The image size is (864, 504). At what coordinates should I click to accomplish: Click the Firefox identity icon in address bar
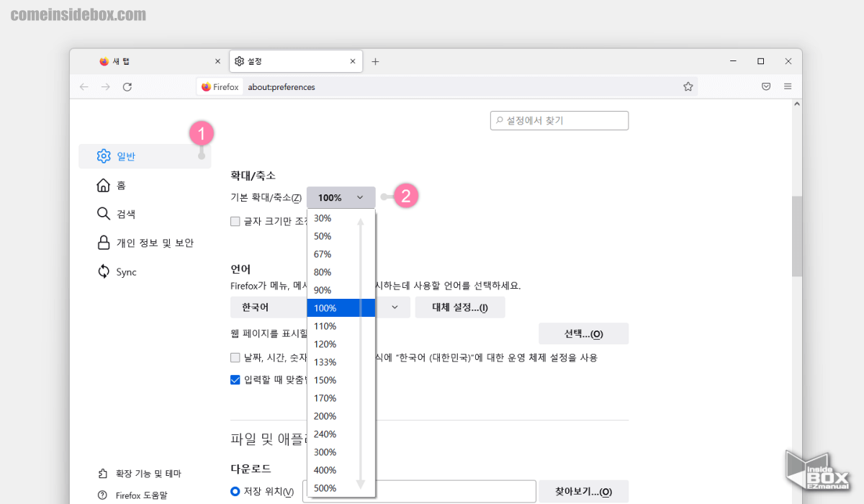220,86
